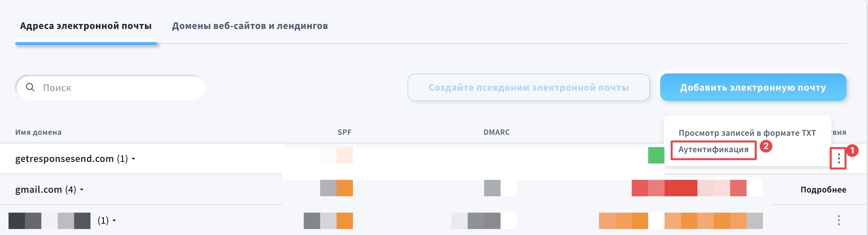This screenshot has height=235, width=868.
Task: Click the DMARC column header
Action: (x=496, y=132)
